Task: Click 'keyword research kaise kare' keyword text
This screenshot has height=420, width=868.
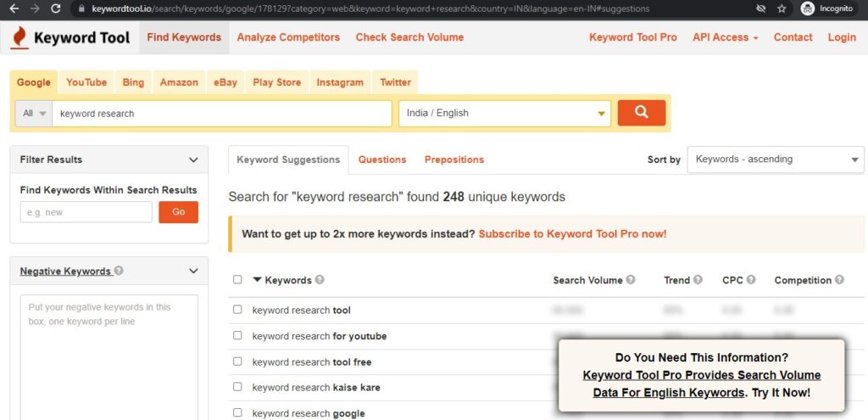Action: [x=316, y=387]
